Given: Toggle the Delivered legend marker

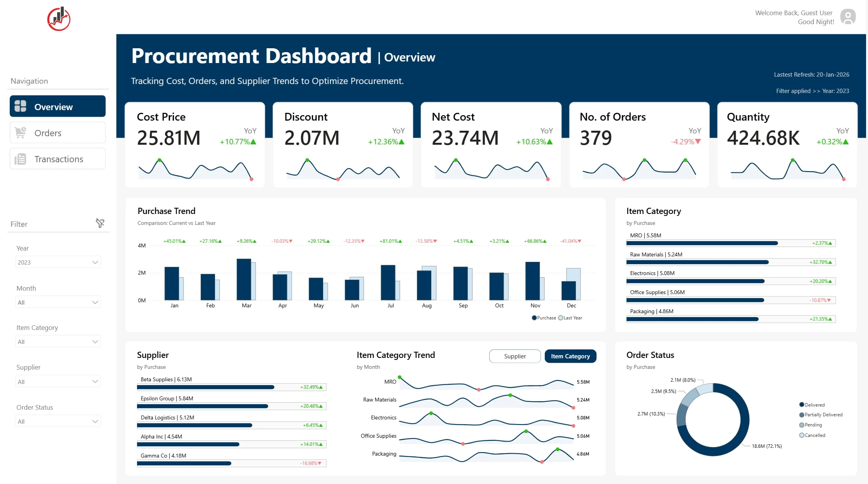Looking at the screenshot, I should click(801, 405).
